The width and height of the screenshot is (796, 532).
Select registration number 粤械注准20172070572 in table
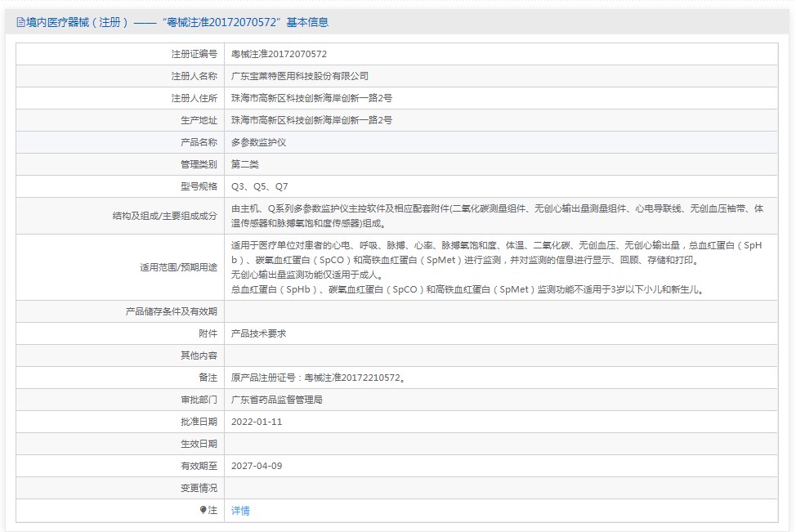[279, 54]
